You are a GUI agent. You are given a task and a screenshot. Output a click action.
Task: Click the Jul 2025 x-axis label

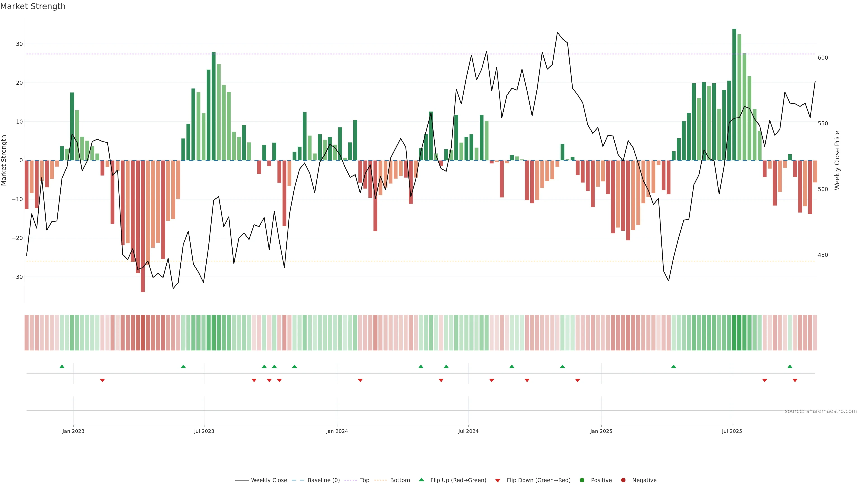coord(731,431)
